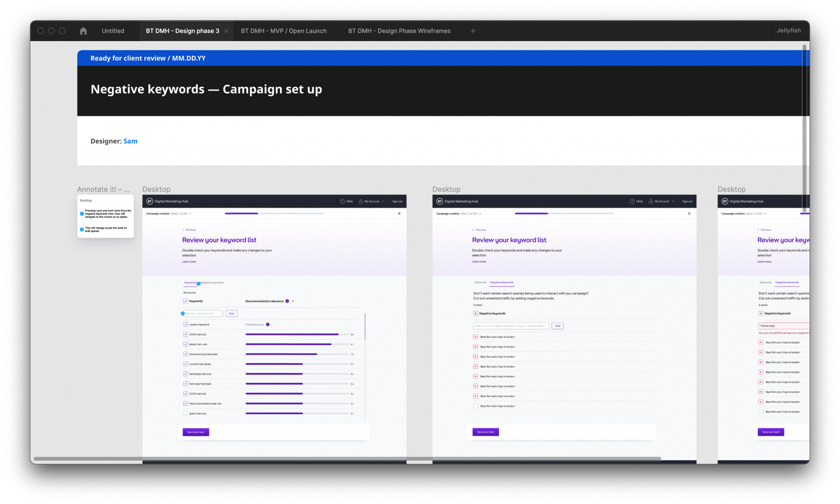Go to the home icon in the tab bar
The width and height of the screenshot is (840, 504).
pos(83,31)
